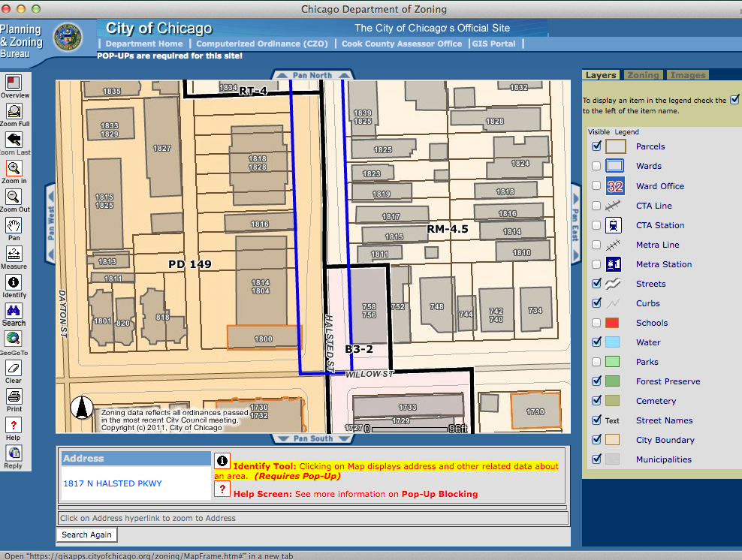The image size is (742, 560).
Task: Enable the Wards layer checkbox
Action: click(596, 166)
